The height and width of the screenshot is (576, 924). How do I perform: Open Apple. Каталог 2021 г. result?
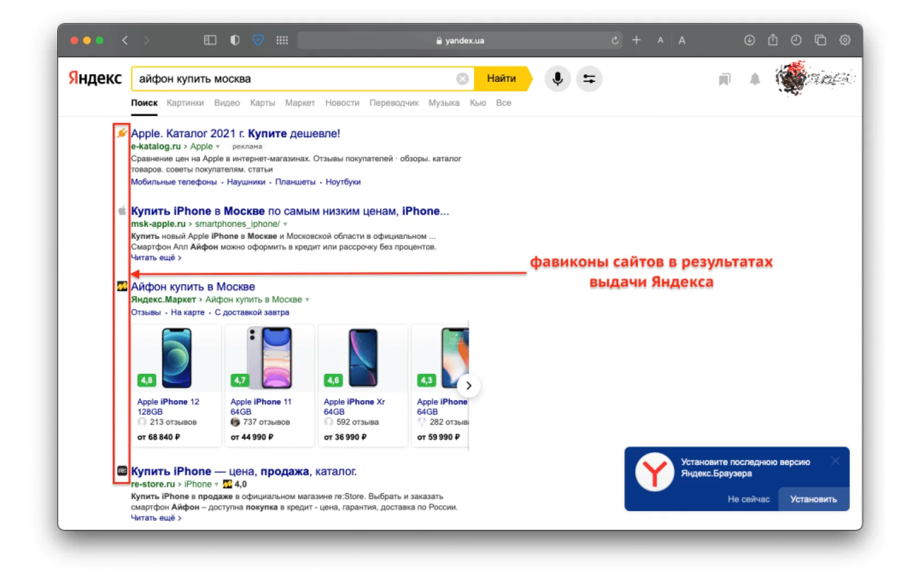[235, 134]
